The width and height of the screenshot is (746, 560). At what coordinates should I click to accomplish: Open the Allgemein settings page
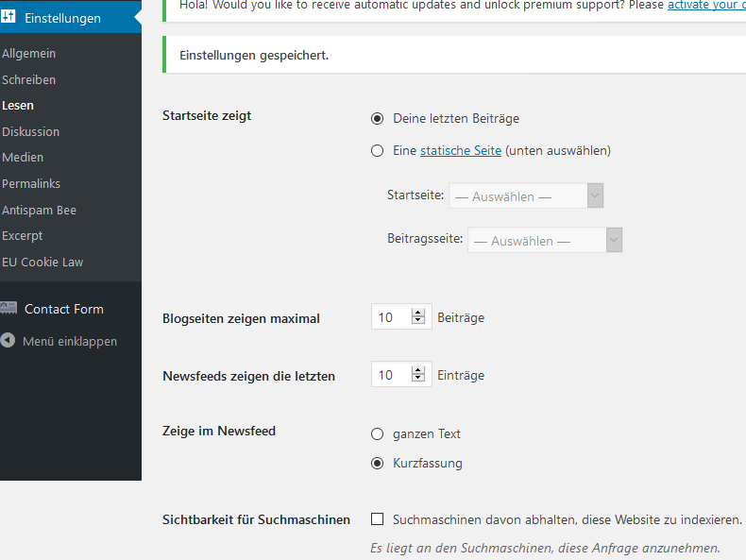coord(28,53)
